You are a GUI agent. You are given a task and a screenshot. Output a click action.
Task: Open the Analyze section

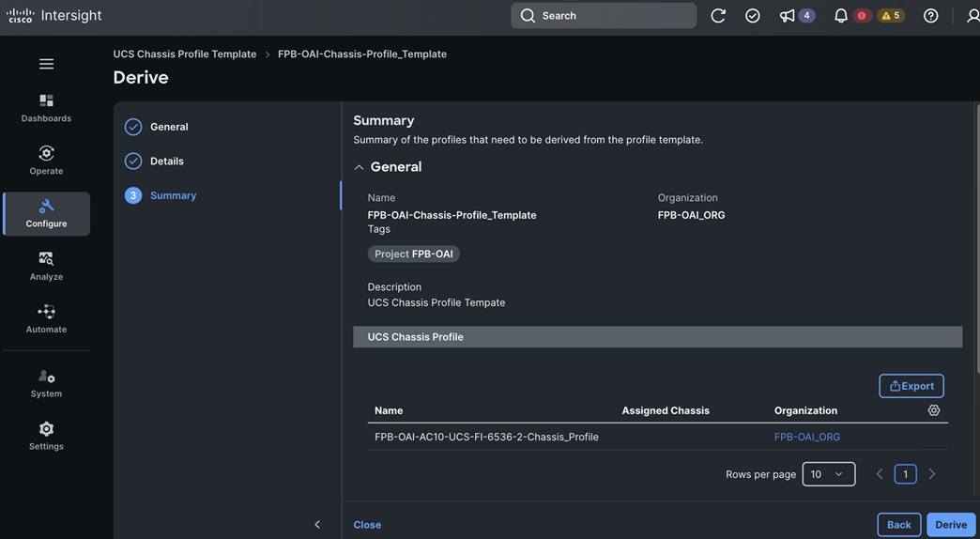(46, 267)
